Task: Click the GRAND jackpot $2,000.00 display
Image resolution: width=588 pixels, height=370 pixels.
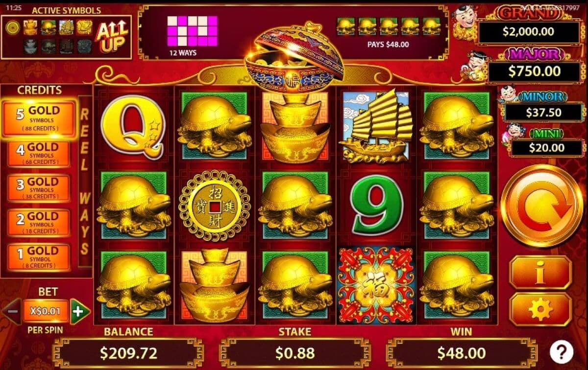Action: pos(528,32)
